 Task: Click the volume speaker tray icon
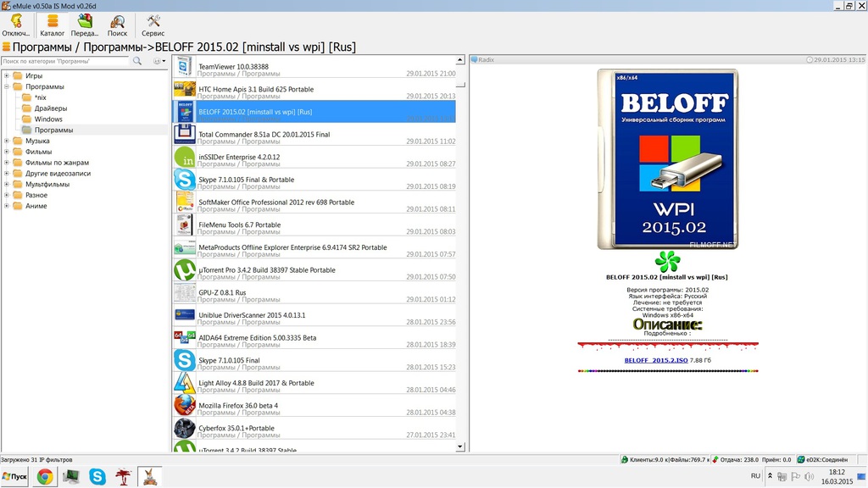[x=810, y=476]
